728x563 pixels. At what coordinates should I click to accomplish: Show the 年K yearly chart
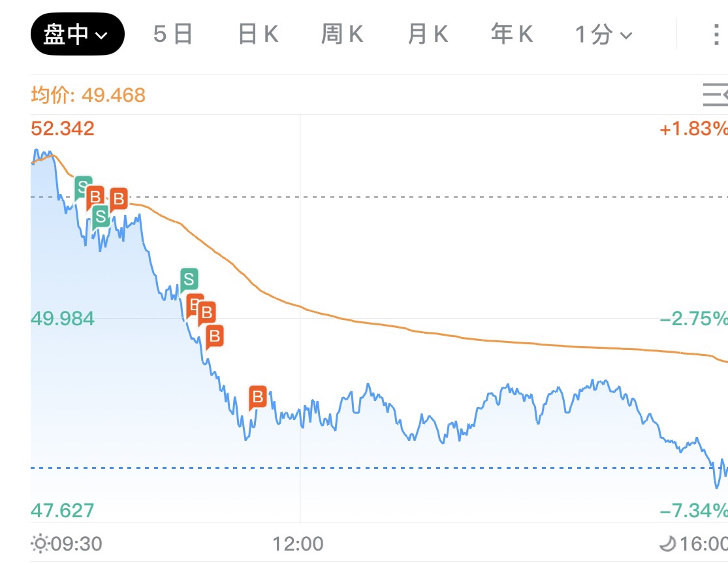coord(513,34)
